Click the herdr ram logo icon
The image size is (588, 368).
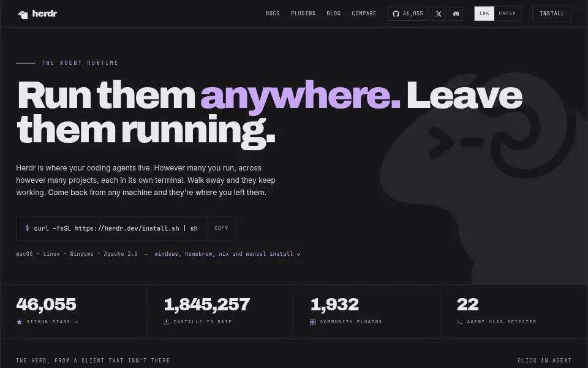[23, 15]
